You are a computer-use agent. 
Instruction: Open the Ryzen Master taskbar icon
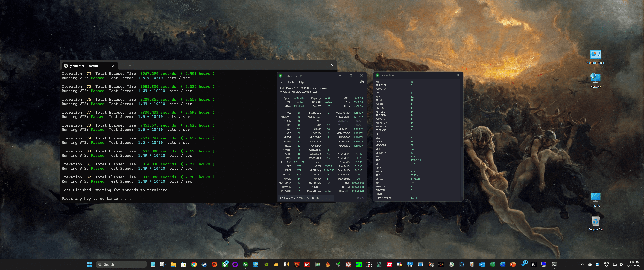[441, 264]
